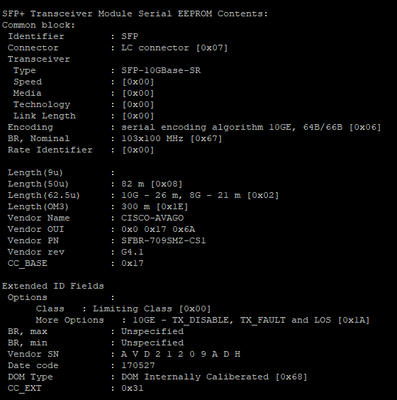Image resolution: width=397 pixels, height=400 pixels.
Task: Click the SFP-10GBase-SR type value
Action: point(161,71)
